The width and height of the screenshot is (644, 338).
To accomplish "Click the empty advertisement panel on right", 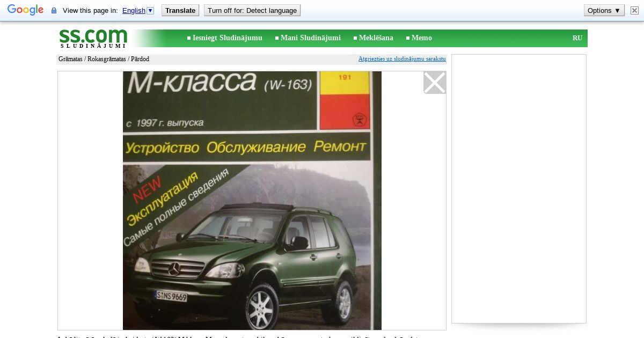I will point(519,189).
